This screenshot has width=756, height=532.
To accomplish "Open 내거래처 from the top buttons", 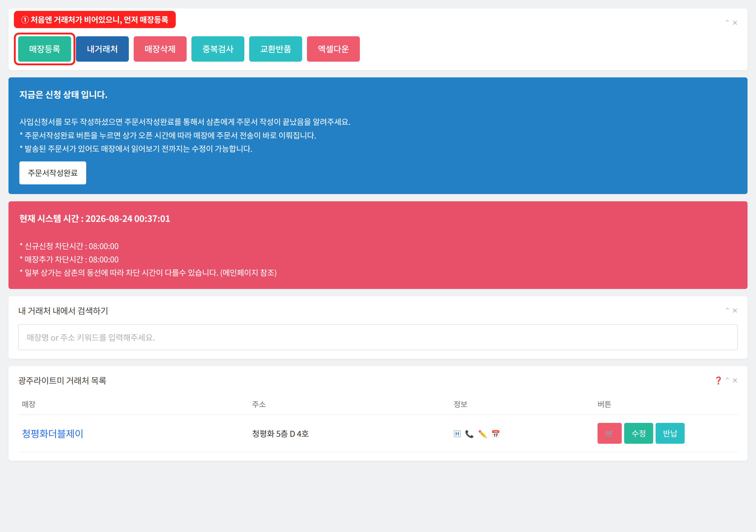I will (x=102, y=49).
